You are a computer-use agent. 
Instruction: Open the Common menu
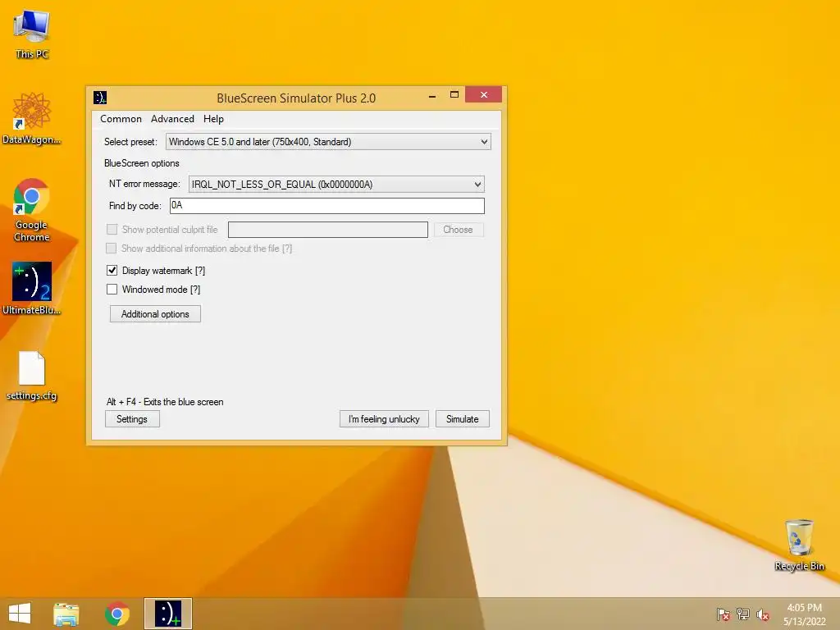[121, 119]
